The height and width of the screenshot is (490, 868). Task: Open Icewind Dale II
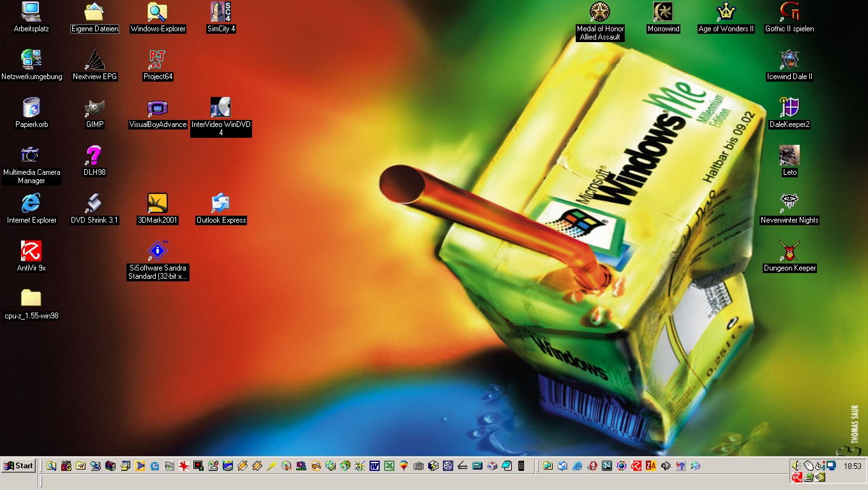pos(789,61)
